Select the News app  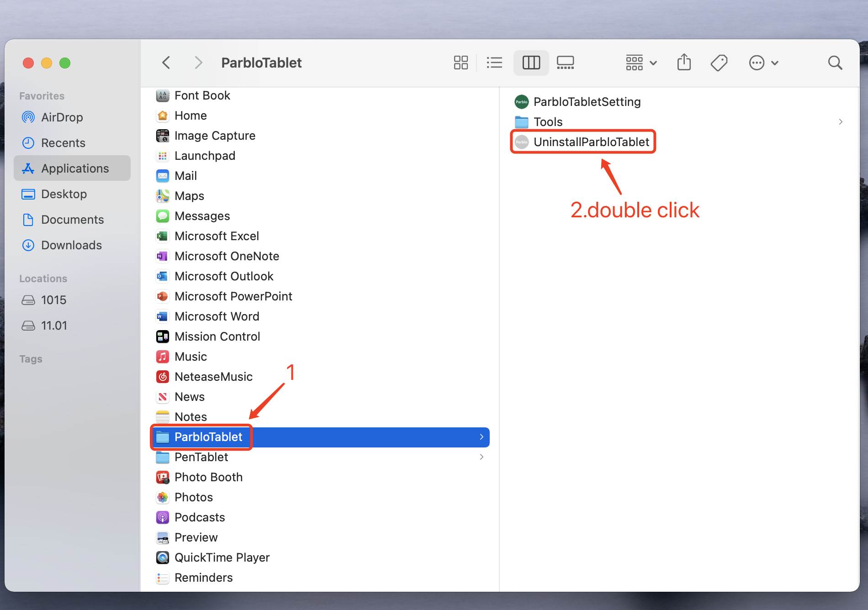coord(320,397)
